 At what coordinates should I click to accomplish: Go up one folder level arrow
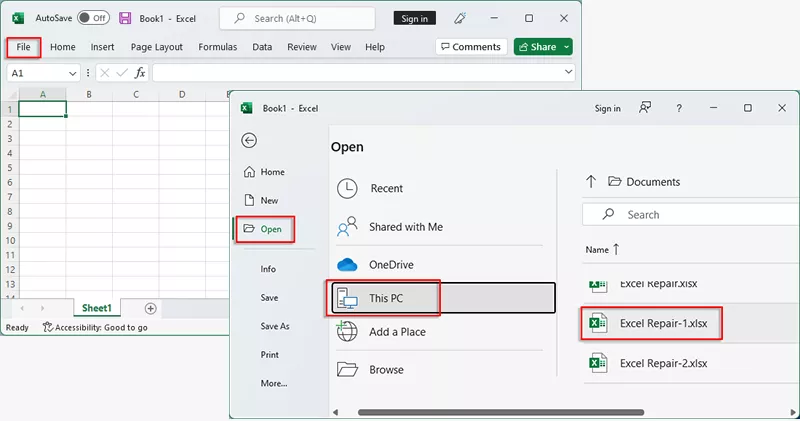tap(591, 182)
